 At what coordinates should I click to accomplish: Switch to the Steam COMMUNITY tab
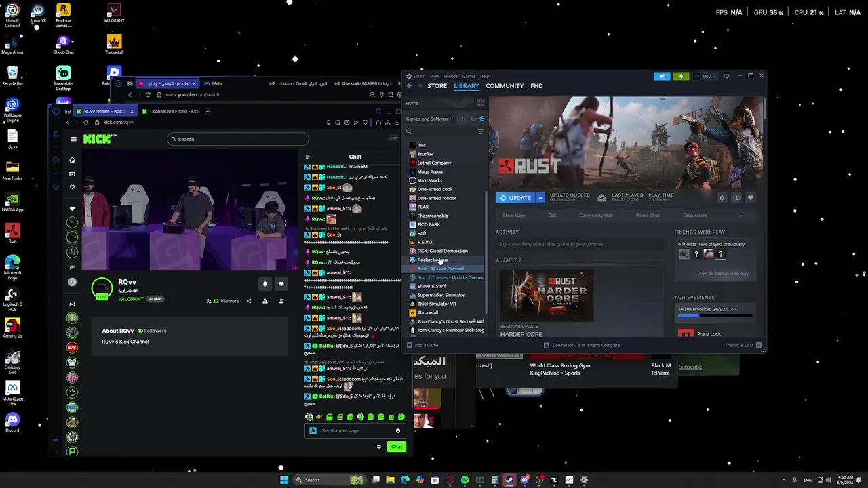pyautogui.click(x=505, y=86)
